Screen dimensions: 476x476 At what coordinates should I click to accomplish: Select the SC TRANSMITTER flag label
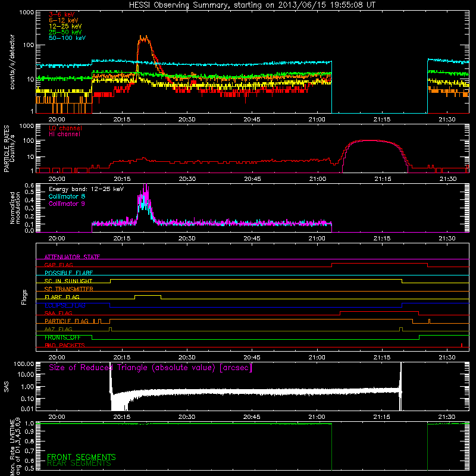click(x=69, y=289)
